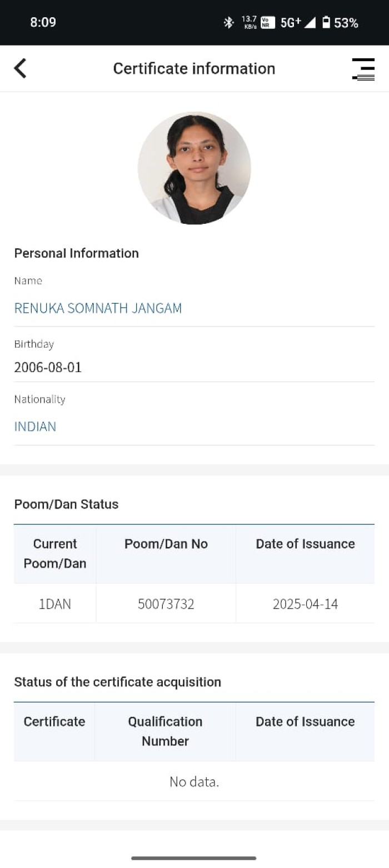Open the hamburger menu icon

click(x=363, y=69)
